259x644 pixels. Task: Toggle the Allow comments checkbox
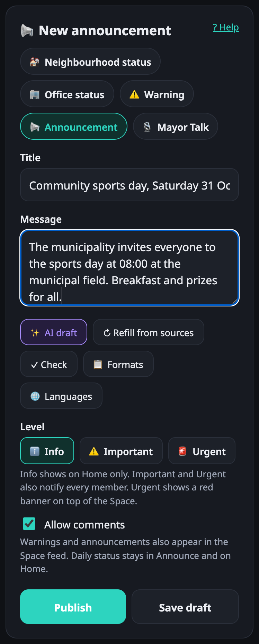tap(29, 524)
